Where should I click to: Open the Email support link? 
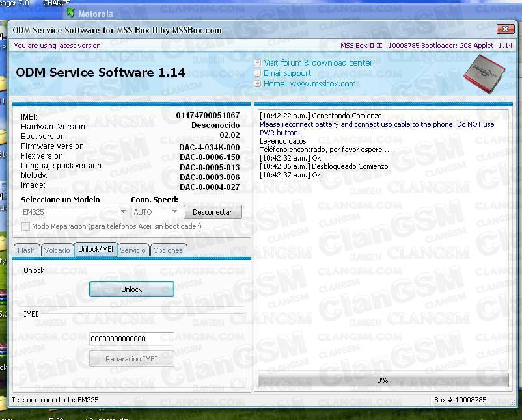[x=287, y=73]
